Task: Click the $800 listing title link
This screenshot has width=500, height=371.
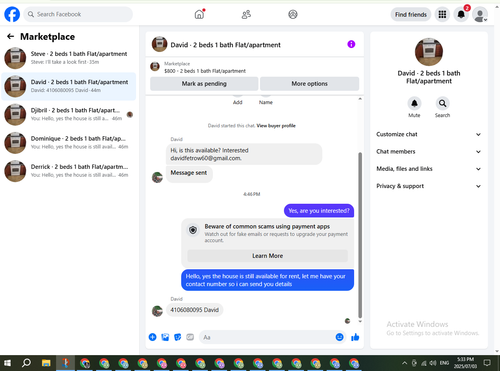Action: point(205,71)
